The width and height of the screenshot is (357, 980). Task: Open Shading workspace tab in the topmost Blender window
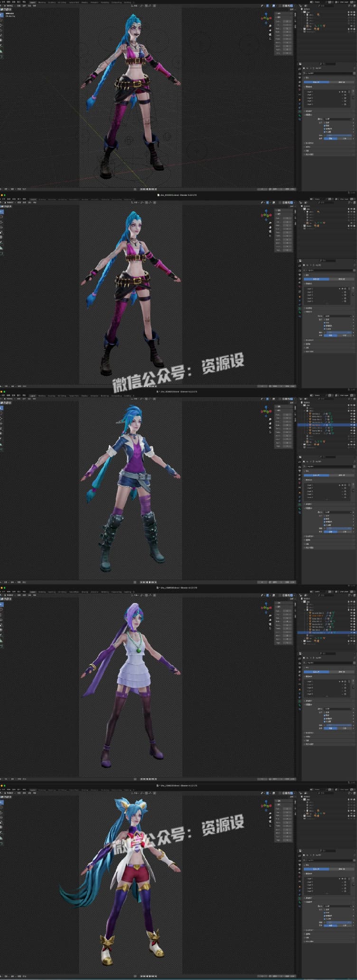pyautogui.click(x=85, y=2)
